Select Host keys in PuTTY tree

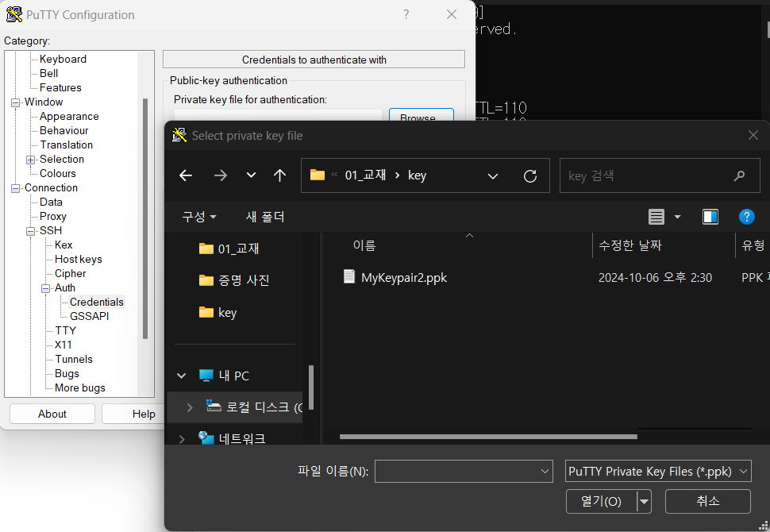pyautogui.click(x=79, y=259)
